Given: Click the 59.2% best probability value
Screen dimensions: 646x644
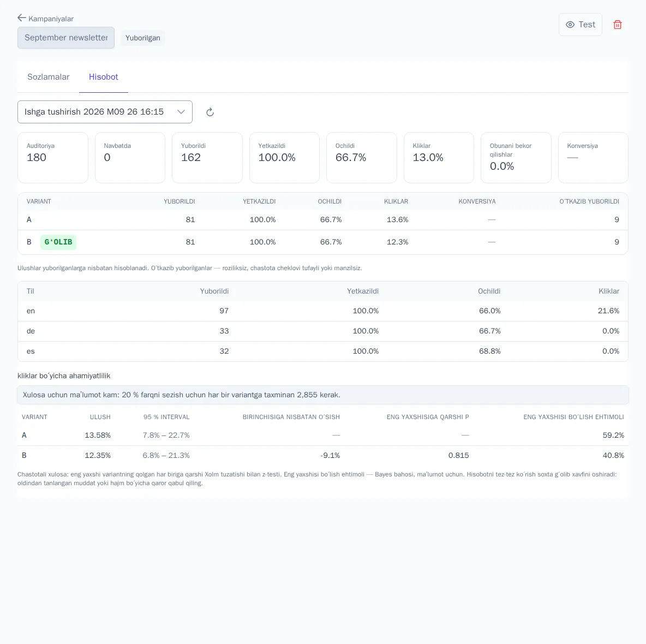Looking at the screenshot, I should (613, 435).
